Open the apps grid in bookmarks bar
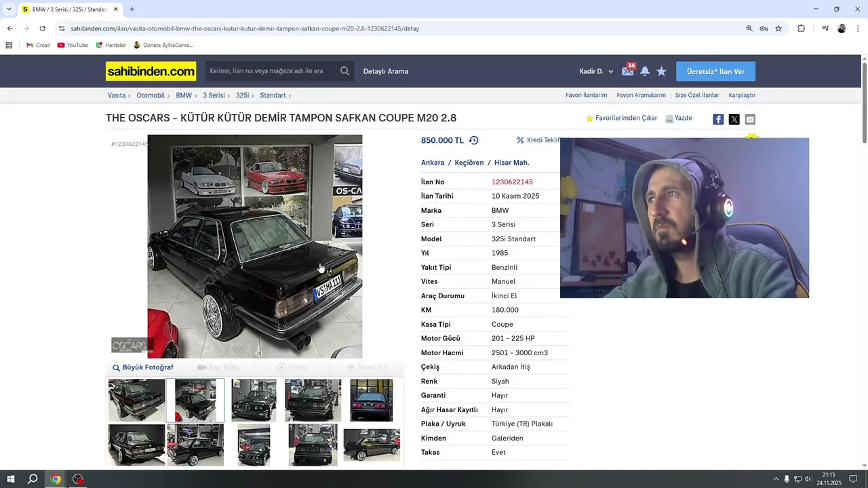 pyautogui.click(x=9, y=45)
